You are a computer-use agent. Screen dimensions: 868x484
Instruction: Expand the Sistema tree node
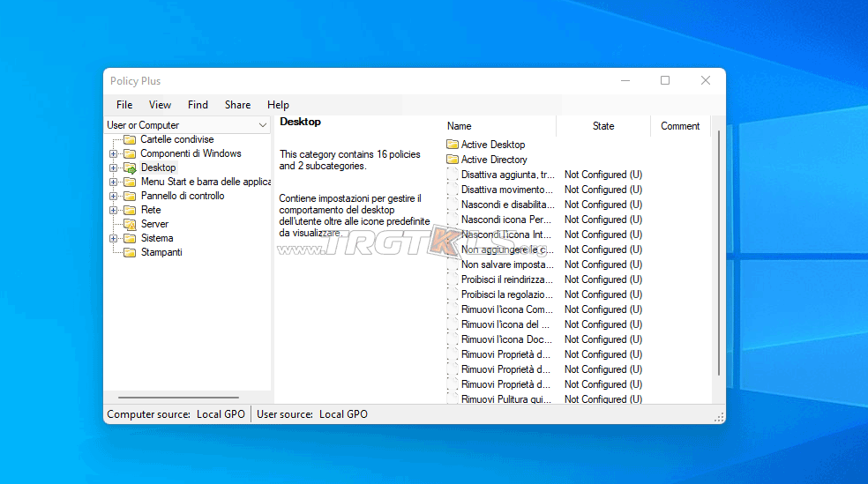[113, 238]
